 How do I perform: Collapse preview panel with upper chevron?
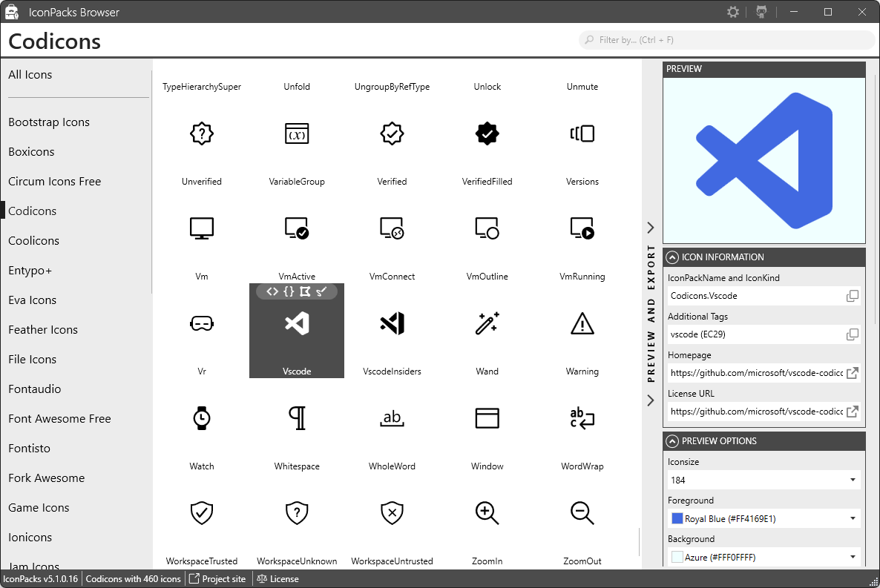point(651,227)
